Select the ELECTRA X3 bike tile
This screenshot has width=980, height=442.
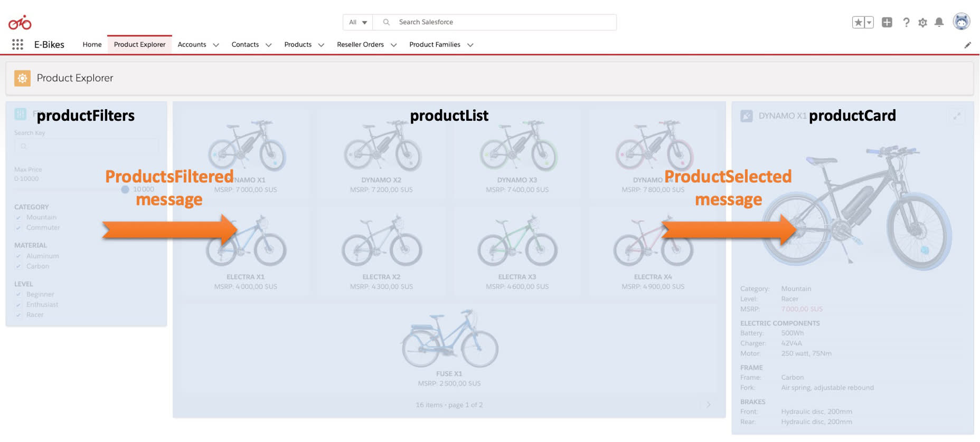[517, 250]
